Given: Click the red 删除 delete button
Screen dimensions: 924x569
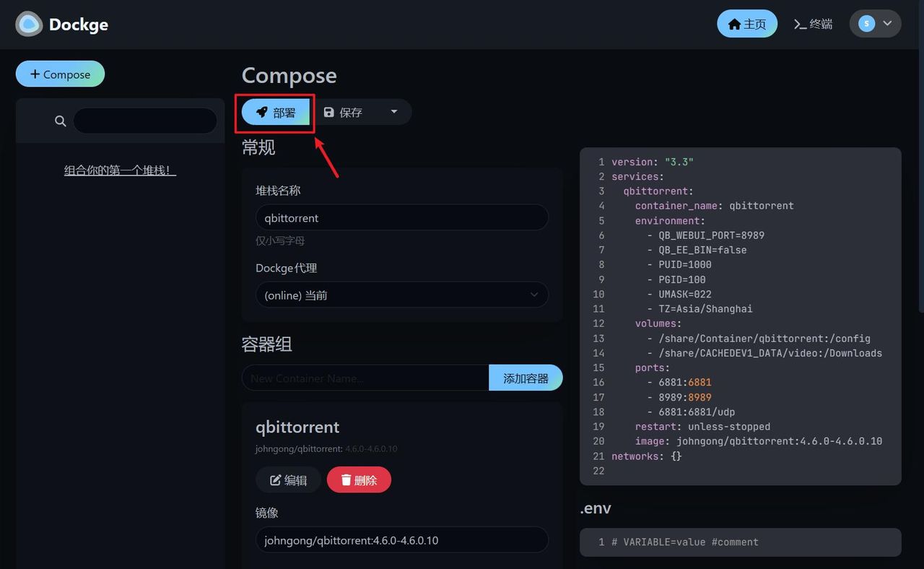Looking at the screenshot, I should 359,479.
